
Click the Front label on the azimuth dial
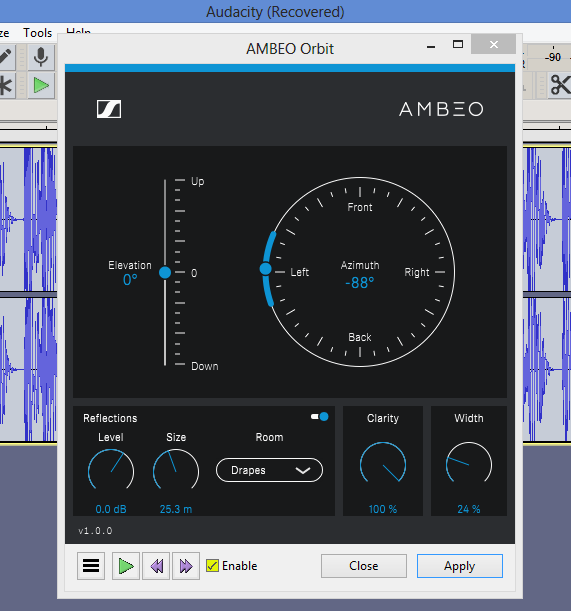(360, 207)
